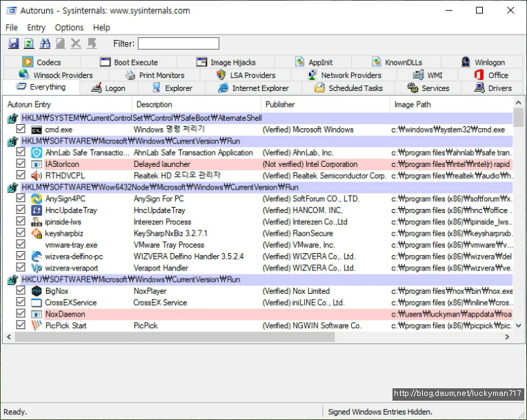Click the horizontal scrollbar right arrow
The image size is (527, 420).
point(507,337)
